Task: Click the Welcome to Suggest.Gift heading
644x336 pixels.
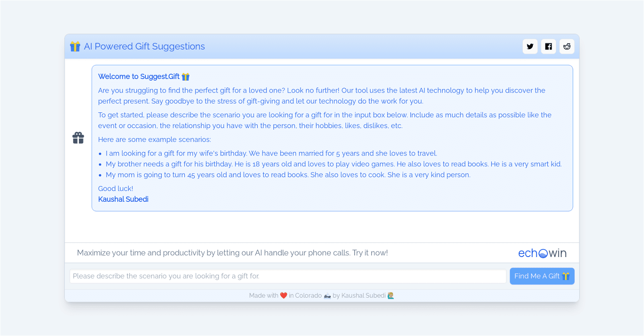Action: 139,77
